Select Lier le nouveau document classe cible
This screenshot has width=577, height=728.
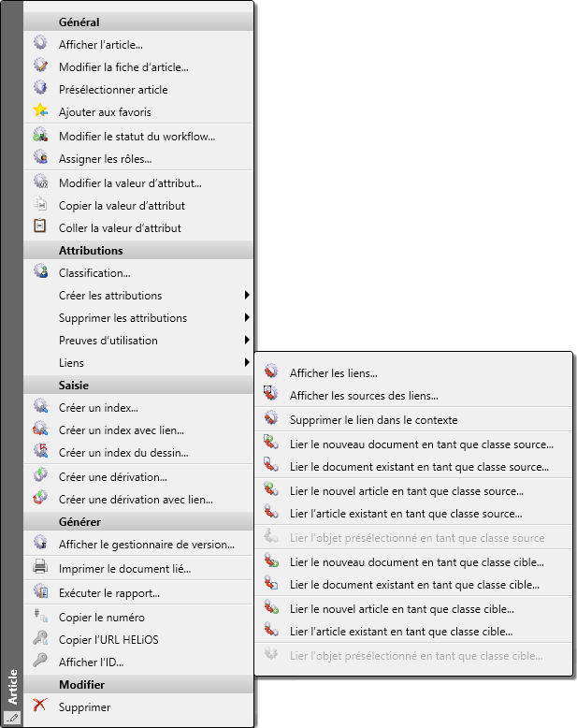[x=413, y=561]
